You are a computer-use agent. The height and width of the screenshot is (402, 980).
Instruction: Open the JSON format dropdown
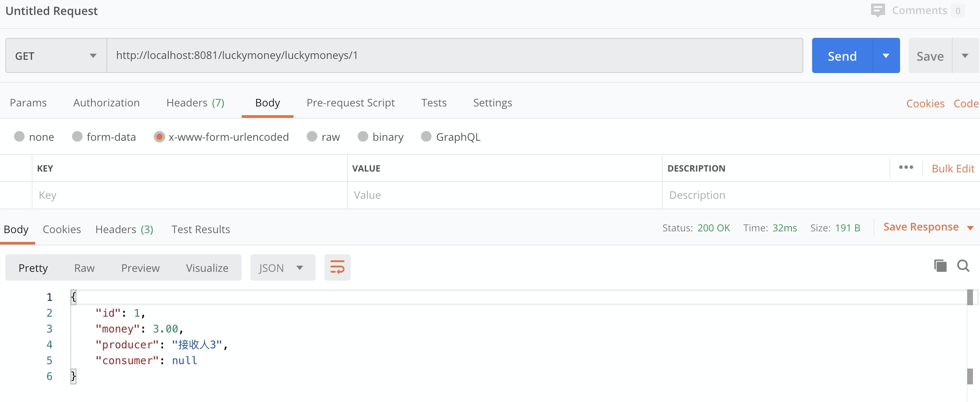(x=283, y=267)
